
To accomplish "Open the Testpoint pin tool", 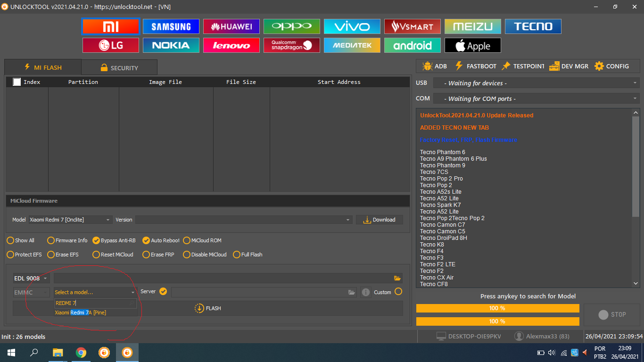I will click(523, 66).
